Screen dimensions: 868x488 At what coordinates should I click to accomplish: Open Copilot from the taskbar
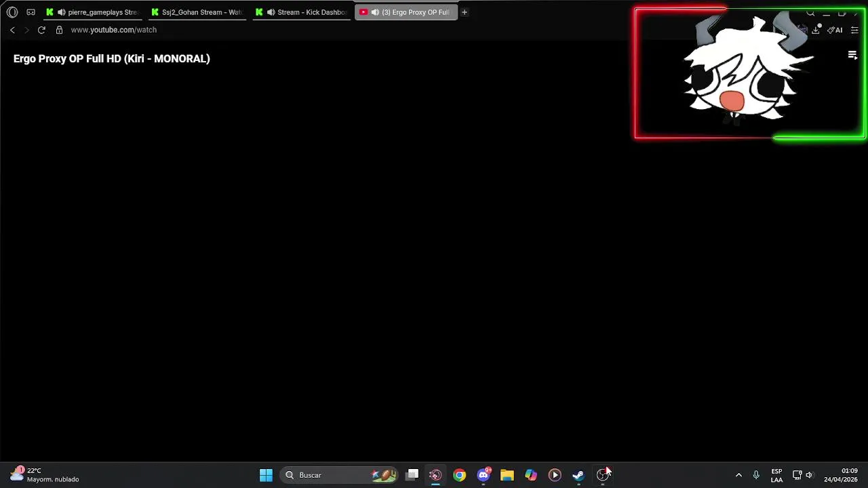531,475
